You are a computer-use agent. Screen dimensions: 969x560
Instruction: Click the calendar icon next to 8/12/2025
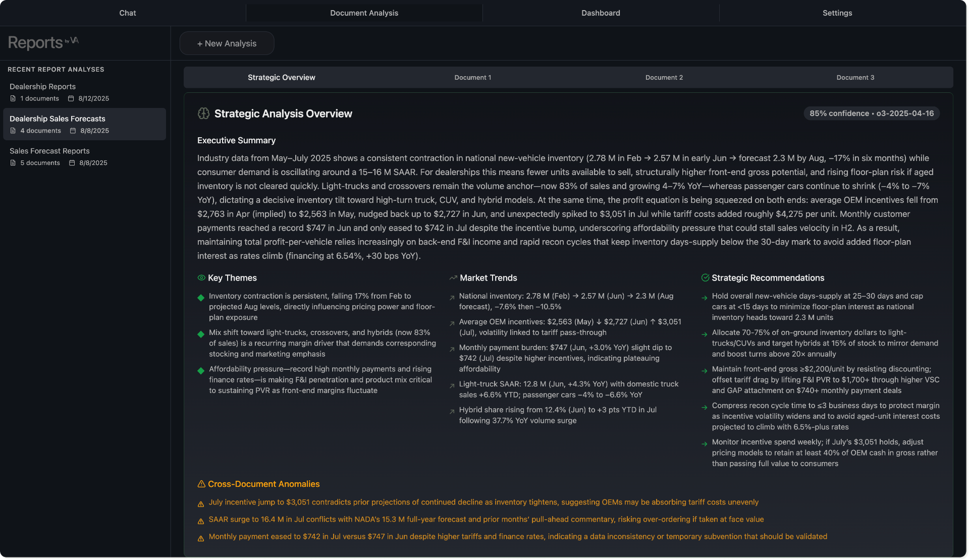(x=71, y=98)
